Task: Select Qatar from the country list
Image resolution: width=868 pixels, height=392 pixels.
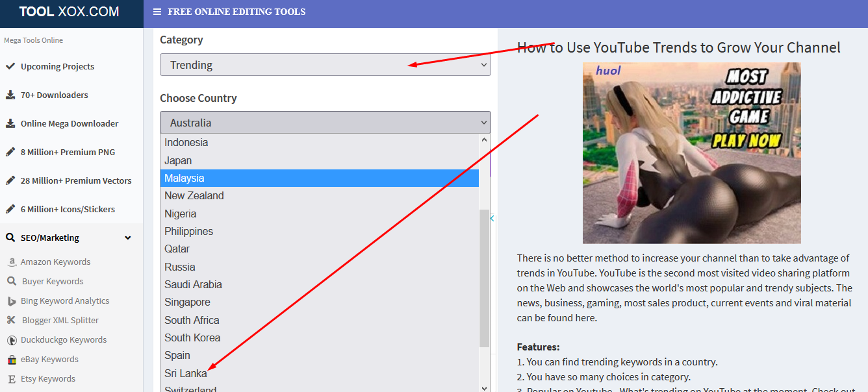Action: click(x=320, y=249)
